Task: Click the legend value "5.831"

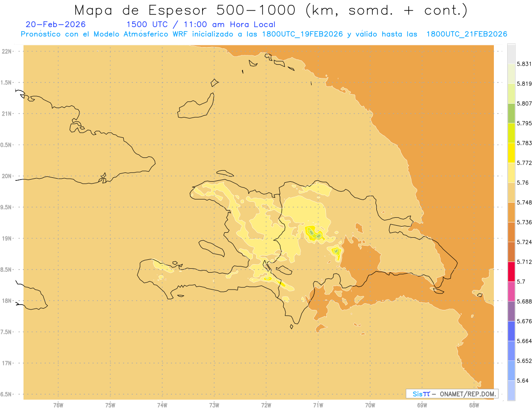Action: click(524, 64)
